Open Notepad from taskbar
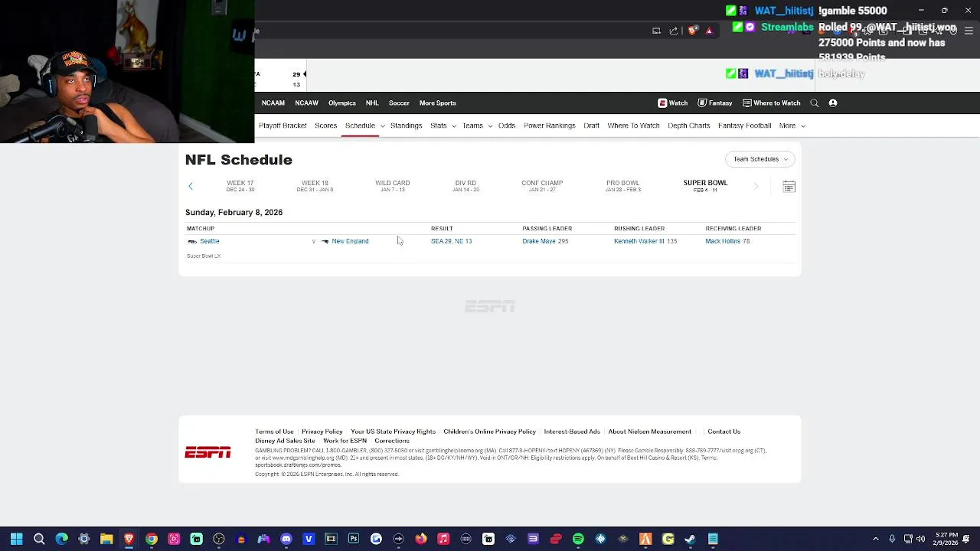980x551 pixels. 713,539
